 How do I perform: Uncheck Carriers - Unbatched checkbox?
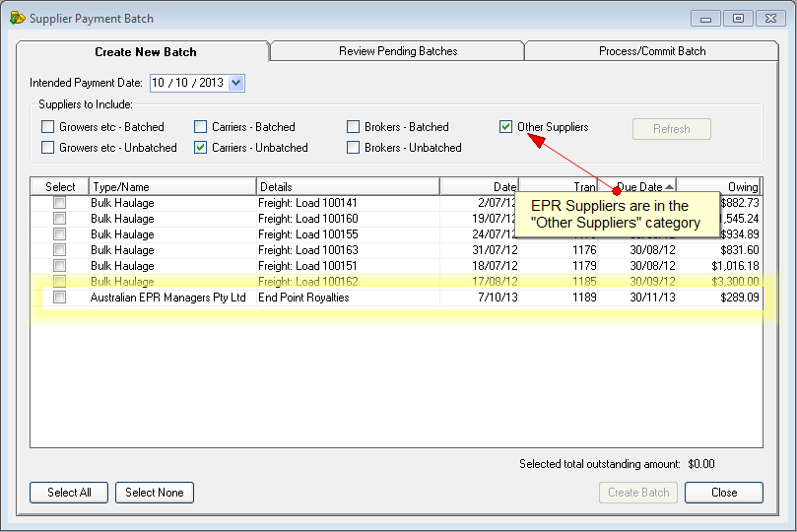(x=201, y=148)
